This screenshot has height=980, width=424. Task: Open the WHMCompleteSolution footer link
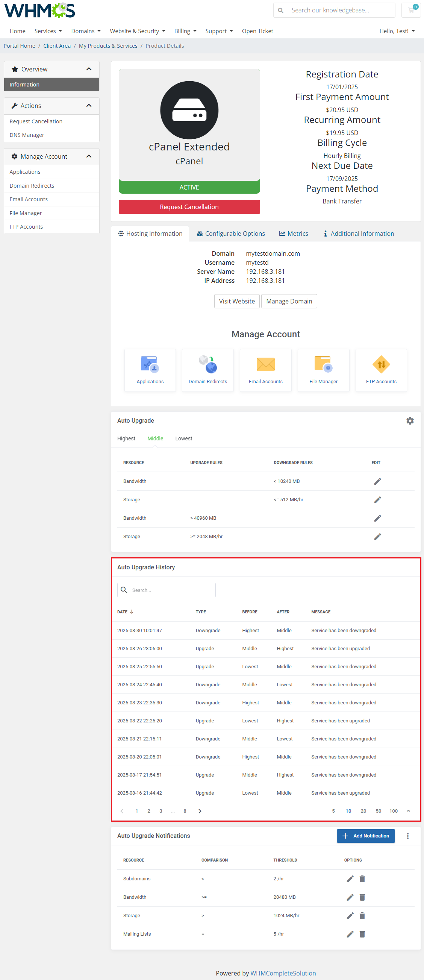click(x=283, y=973)
